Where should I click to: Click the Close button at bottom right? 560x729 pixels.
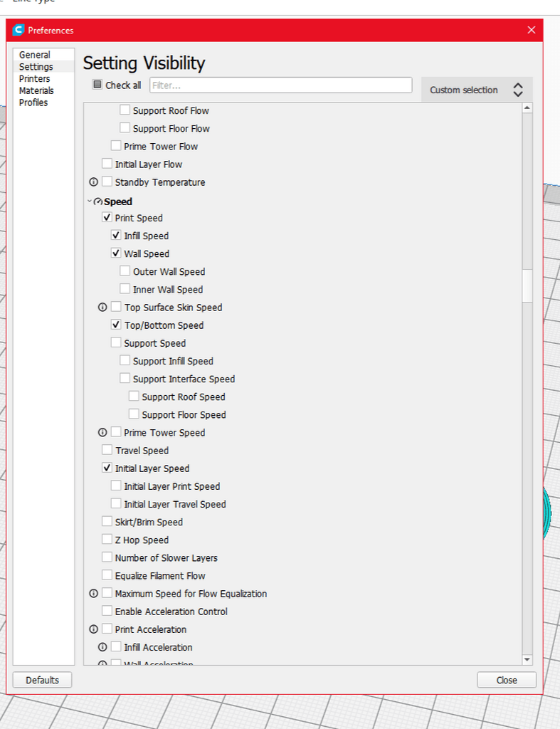(507, 680)
